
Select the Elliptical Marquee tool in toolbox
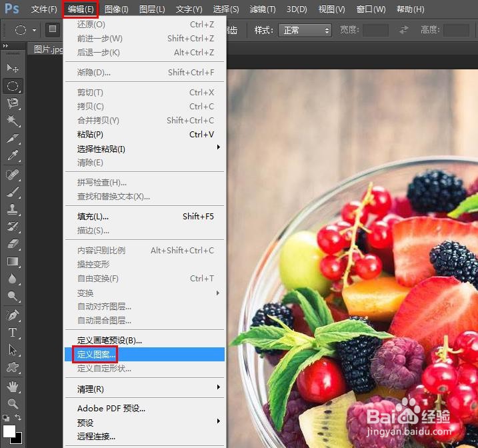pyautogui.click(x=13, y=86)
